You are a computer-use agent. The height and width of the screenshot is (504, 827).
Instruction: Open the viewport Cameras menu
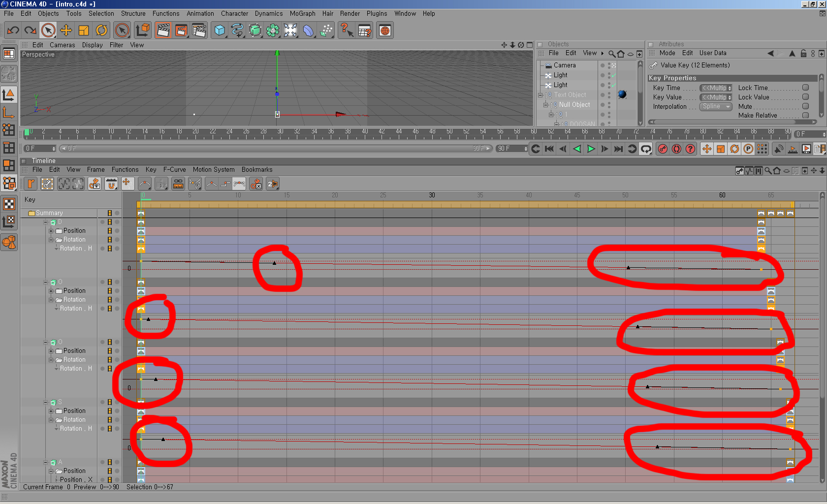click(x=62, y=45)
